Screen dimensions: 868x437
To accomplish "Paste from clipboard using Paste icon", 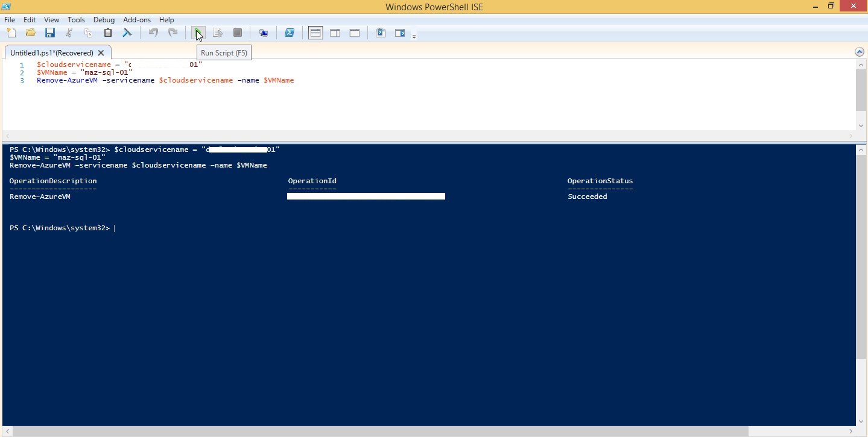I will (x=108, y=33).
